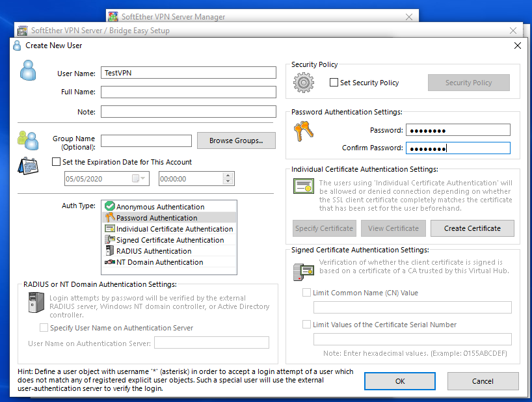This screenshot has width=532, height=402.
Task: Click the user avatar icon beside User Name
Action: [28, 70]
